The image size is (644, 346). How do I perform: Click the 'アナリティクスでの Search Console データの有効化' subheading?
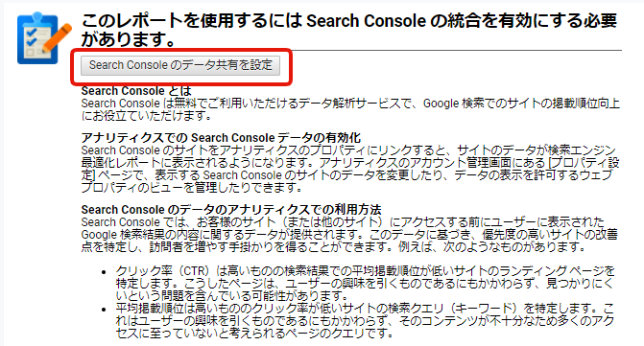point(221,138)
